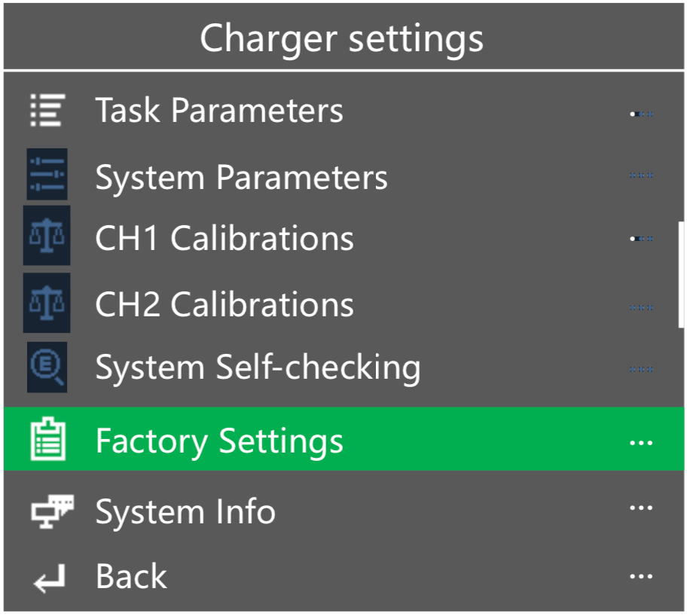Viewport: 687px width, 616px height.
Task: Open the ellipsis next to CH2 Calibrations
Action: (641, 307)
